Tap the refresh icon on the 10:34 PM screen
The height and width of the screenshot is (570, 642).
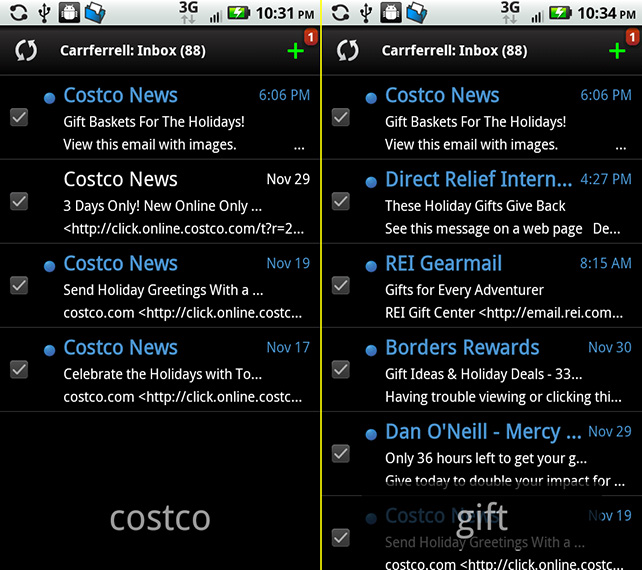tap(348, 51)
